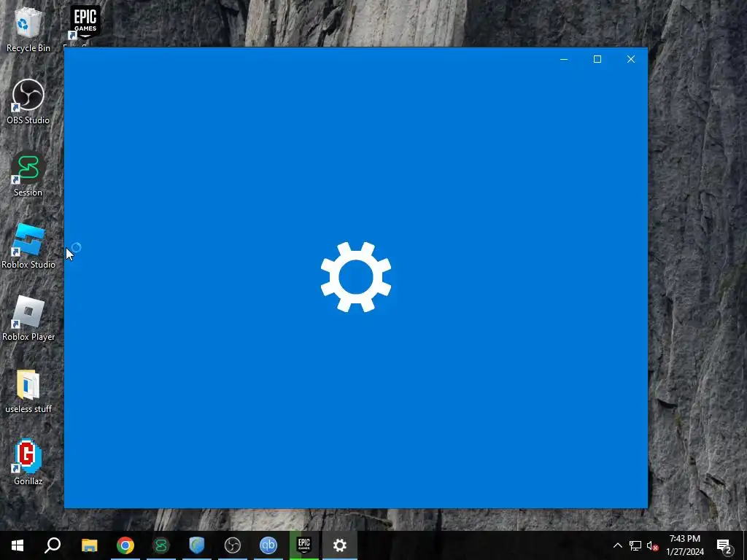Minimize the Settings window

coord(564,59)
